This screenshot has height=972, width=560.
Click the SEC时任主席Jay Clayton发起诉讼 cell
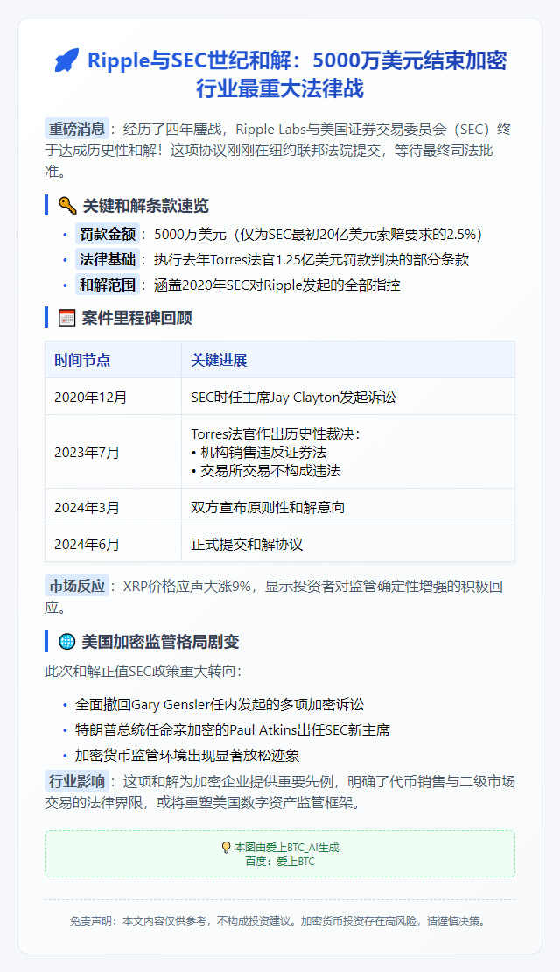click(x=348, y=397)
